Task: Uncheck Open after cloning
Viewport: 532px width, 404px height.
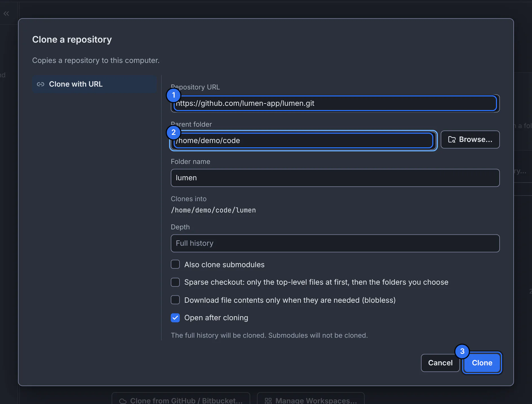Action: tap(175, 318)
